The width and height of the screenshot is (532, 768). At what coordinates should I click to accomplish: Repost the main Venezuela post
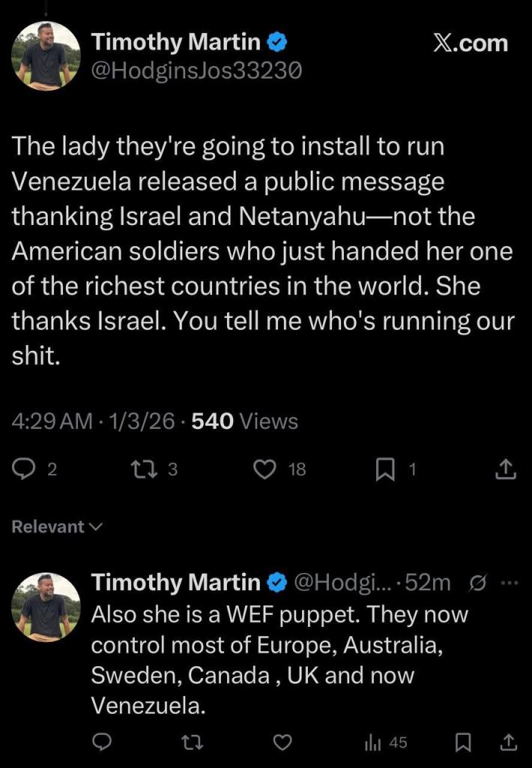(141, 469)
